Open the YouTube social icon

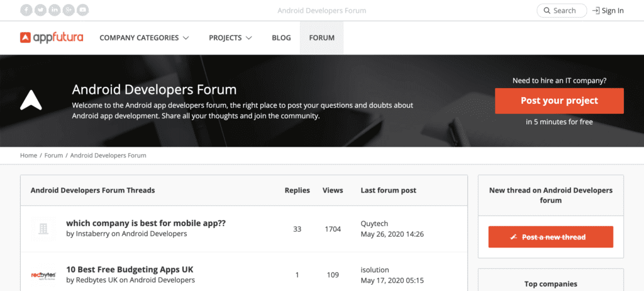pyautogui.click(x=82, y=10)
